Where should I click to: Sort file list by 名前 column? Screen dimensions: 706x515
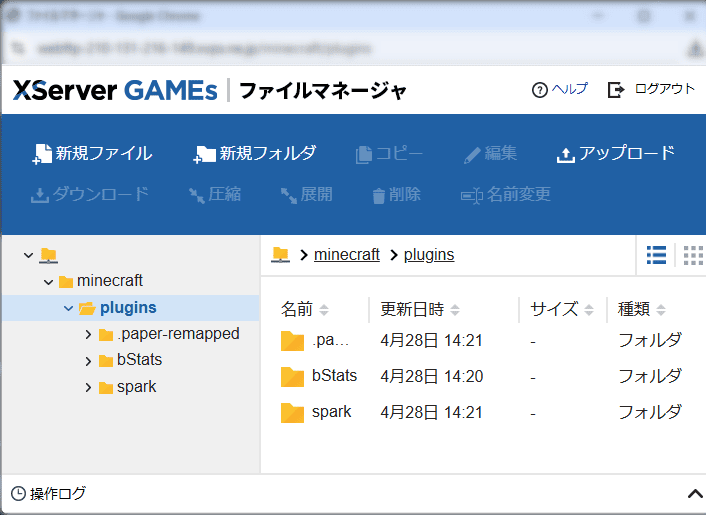tap(305, 309)
